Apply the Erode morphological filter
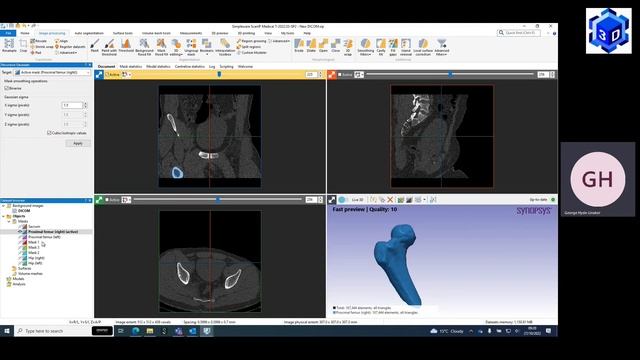Screen dimensions: 640x360 tap(299, 46)
